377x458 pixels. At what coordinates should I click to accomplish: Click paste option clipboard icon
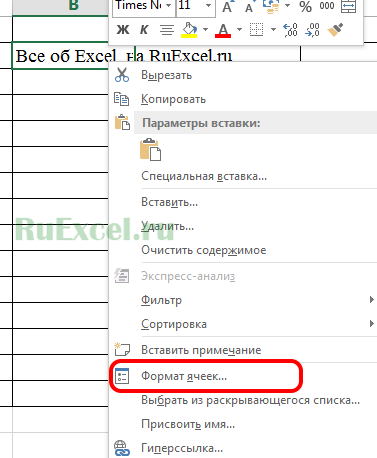pyautogui.click(x=150, y=150)
